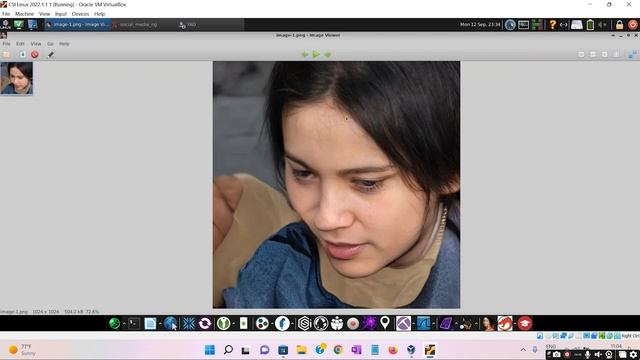The height and width of the screenshot is (360, 640).
Task: Click the terminal icon in top panel
Action: [523, 24]
